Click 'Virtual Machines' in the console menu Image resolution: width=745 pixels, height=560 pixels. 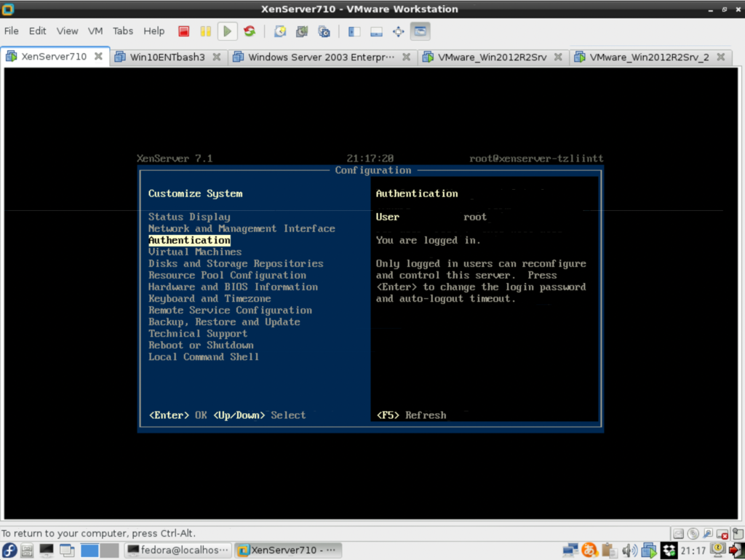tap(195, 252)
